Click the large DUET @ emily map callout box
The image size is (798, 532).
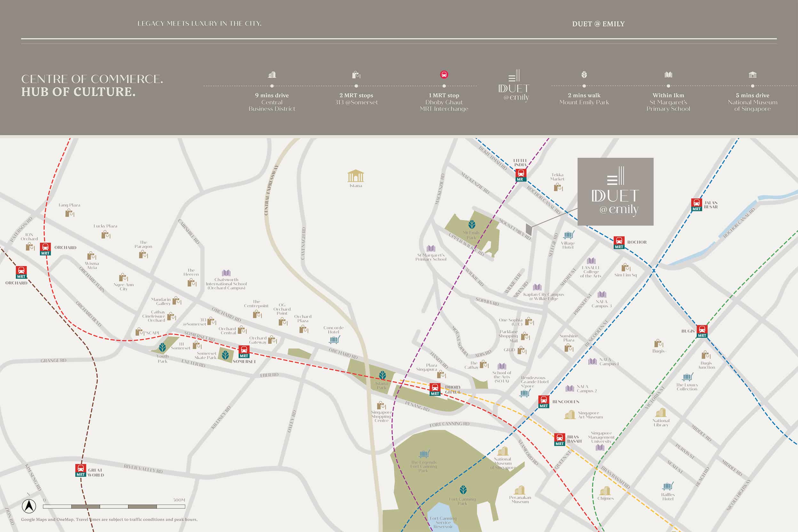(616, 192)
